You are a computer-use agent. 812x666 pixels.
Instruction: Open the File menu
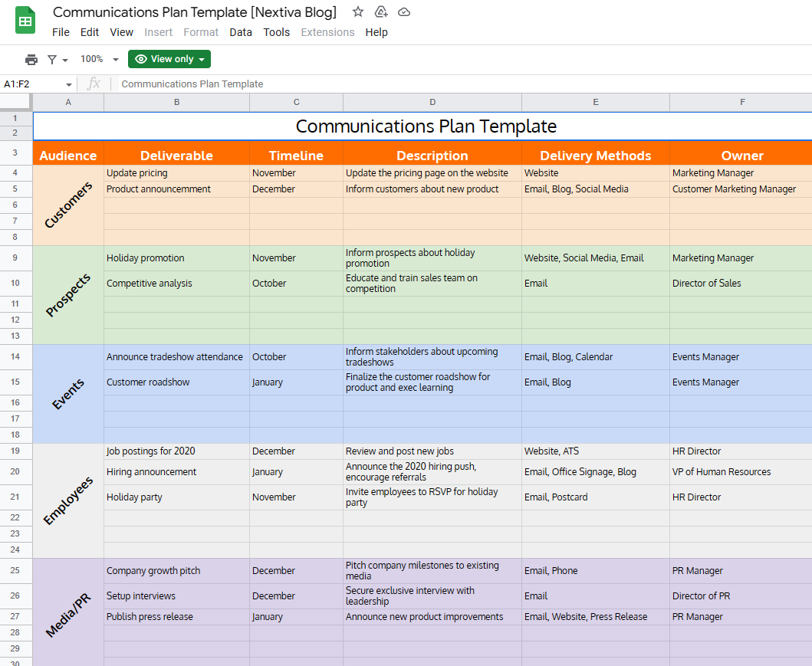pyautogui.click(x=61, y=32)
